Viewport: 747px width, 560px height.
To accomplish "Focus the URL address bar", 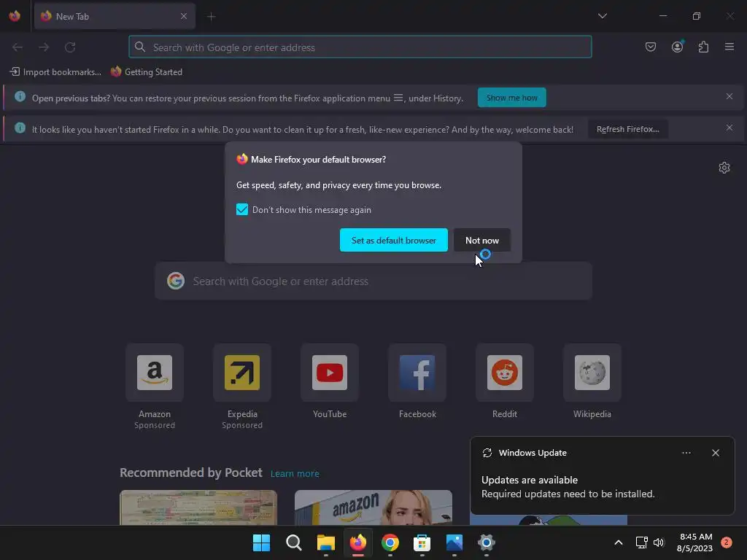I will (360, 47).
